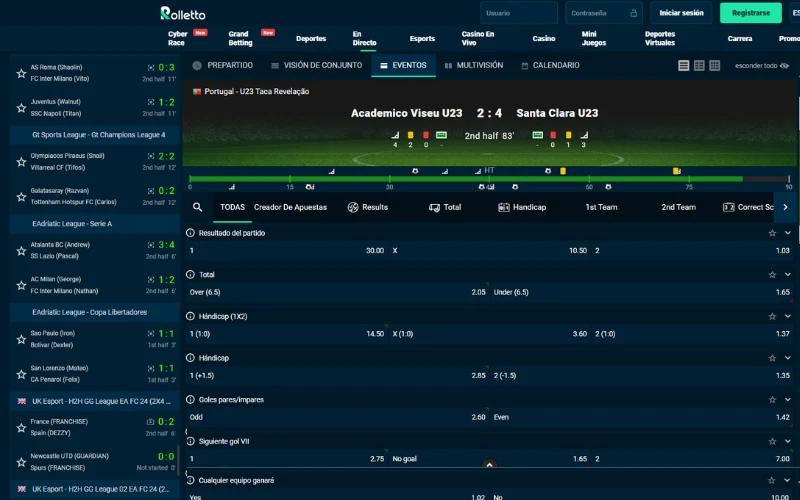Click the search magnifier in markets bar
Viewport: 800px width, 500px height.
[x=197, y=207]
